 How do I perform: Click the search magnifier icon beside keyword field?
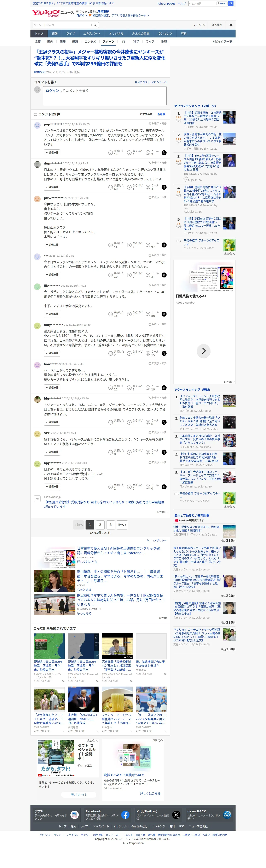[x=95, y=25]
